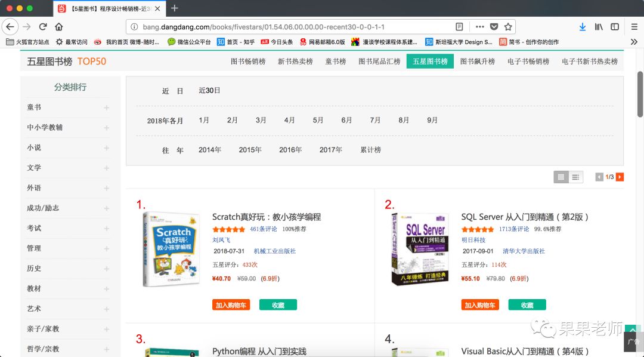
Task: Switch to 图书畅销榜 tab
Action: [248, 61]
